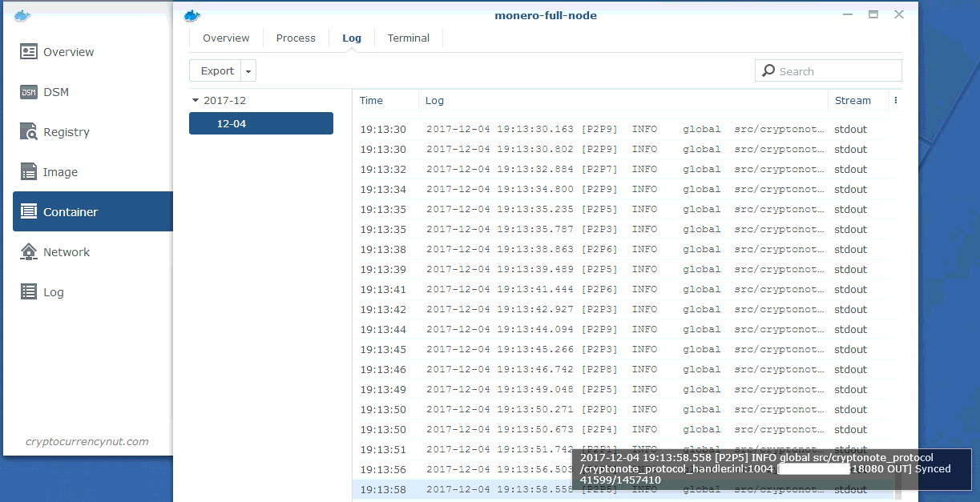Click the 19:13:58 time cell
Screen dimensions: 980x502
383,489
